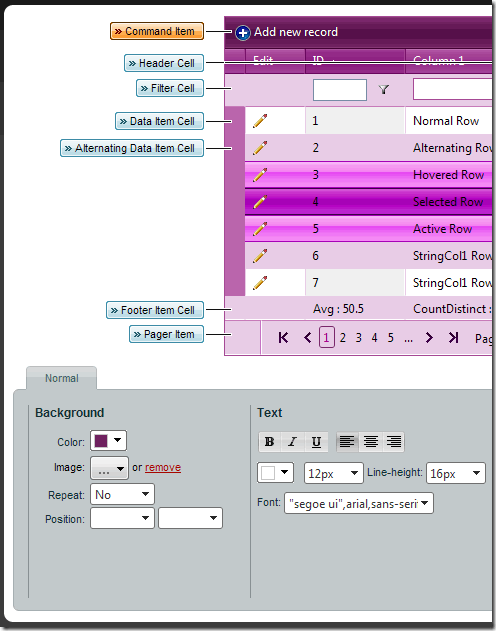Toggle italic text formatting

click(293, 442)
